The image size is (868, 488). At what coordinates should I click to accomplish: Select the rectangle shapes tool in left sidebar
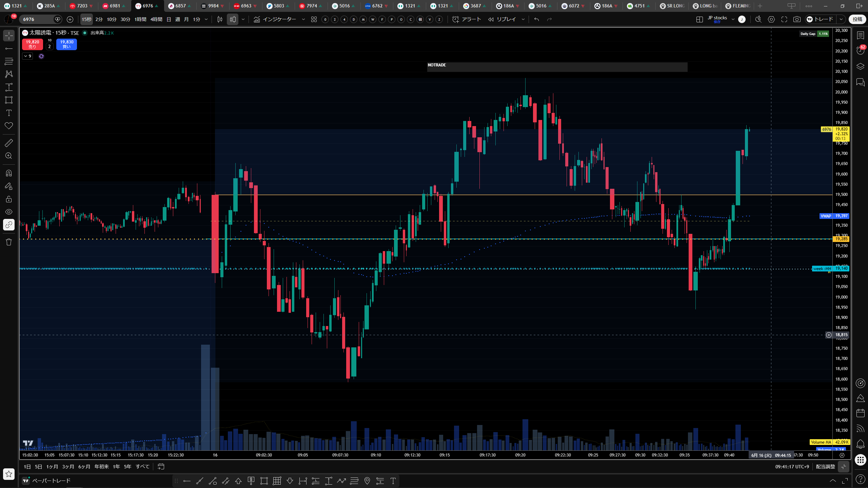(x=9, y=100)
